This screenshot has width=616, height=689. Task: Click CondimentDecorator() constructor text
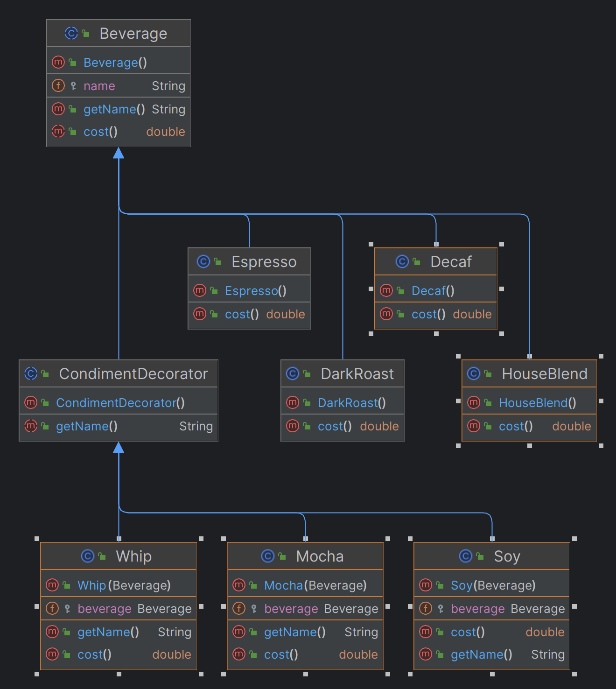pos(120,403)
